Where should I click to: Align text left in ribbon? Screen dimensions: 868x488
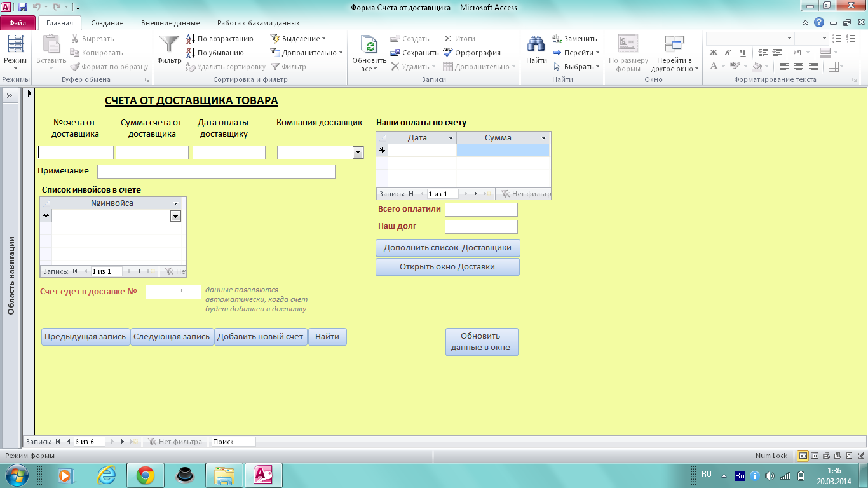tap(784, 66)
